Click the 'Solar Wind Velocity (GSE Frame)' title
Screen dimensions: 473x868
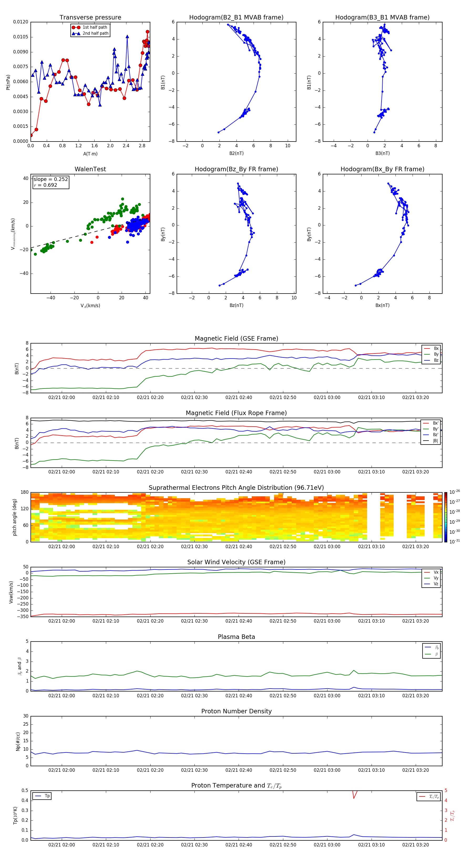pyautogui.click(x=236, y=562)
